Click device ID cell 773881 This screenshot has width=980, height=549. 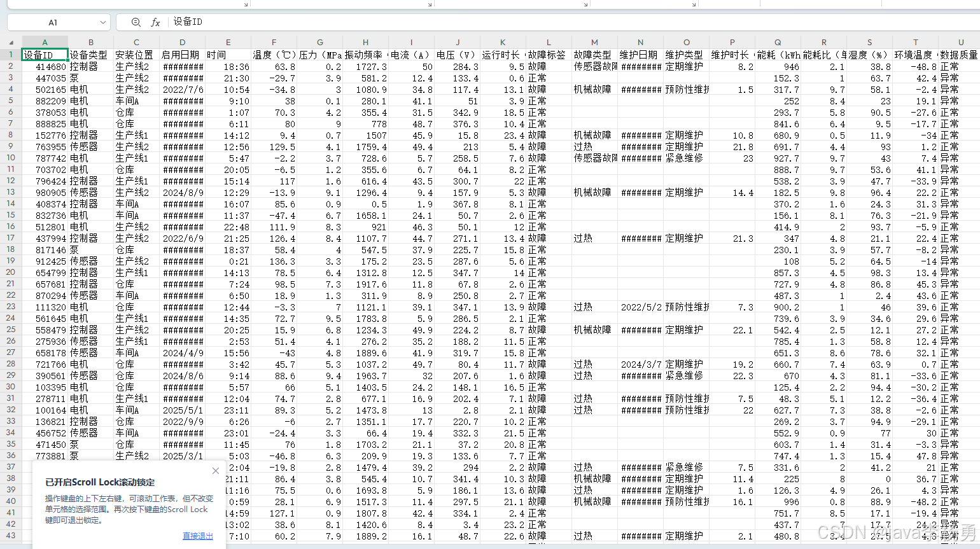tap(45, 455)
